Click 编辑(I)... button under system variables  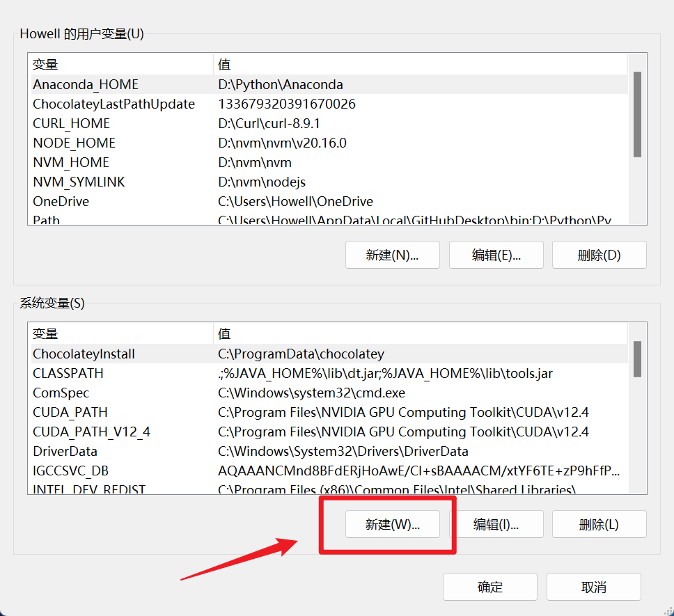496,524
